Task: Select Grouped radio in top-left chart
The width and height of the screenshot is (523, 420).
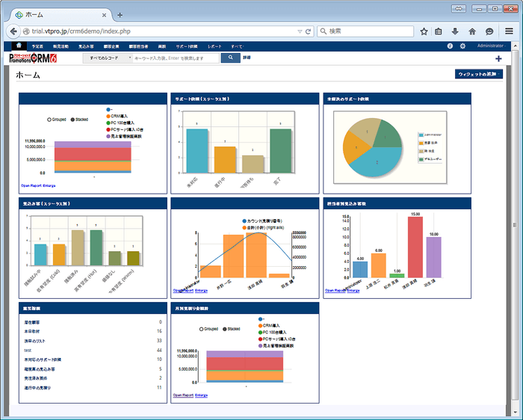Action: pos(50,119)
